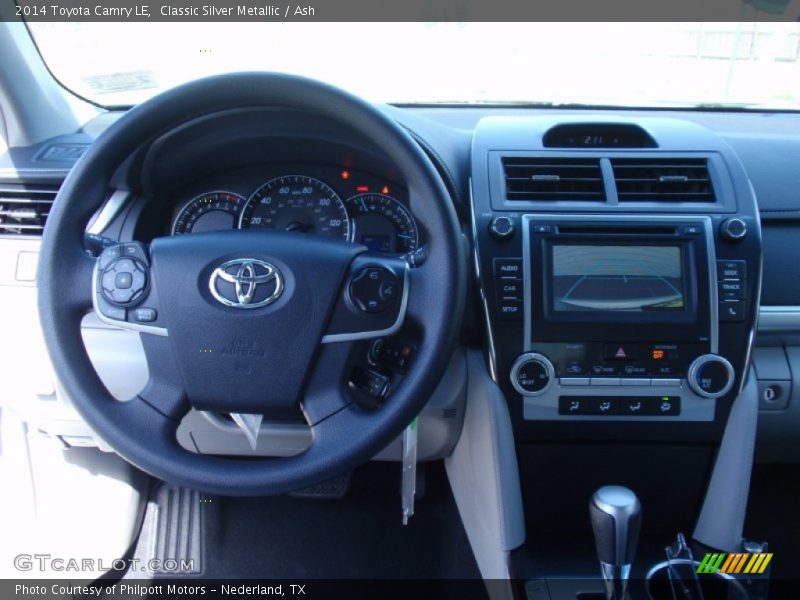Image resolution: width=800 pixels, height=600 pixels.
Task: Select the first airflow mode button
Action: point(574,406)
